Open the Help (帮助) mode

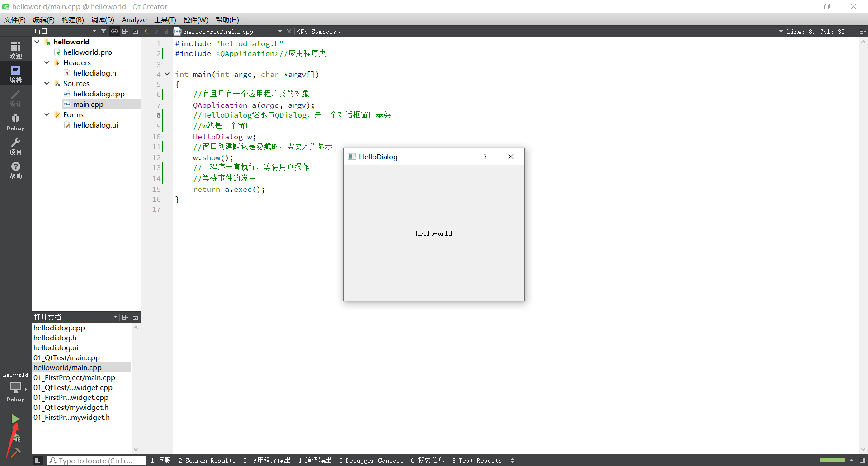15,170
